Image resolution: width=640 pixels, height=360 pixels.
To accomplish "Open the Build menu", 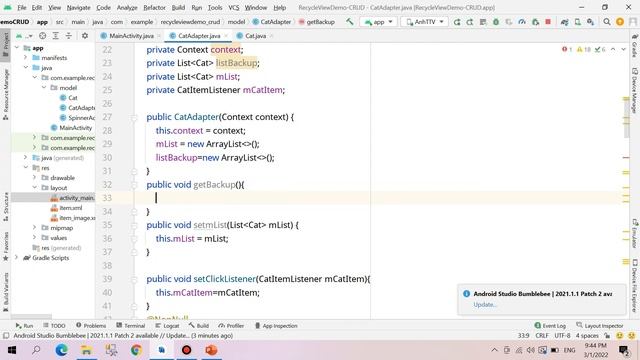I will click(178, 8).
